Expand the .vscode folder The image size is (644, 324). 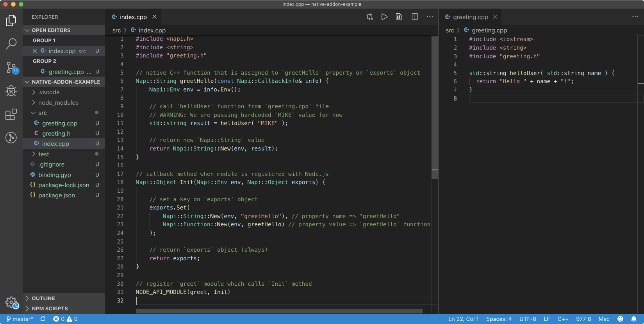[64, 92]
